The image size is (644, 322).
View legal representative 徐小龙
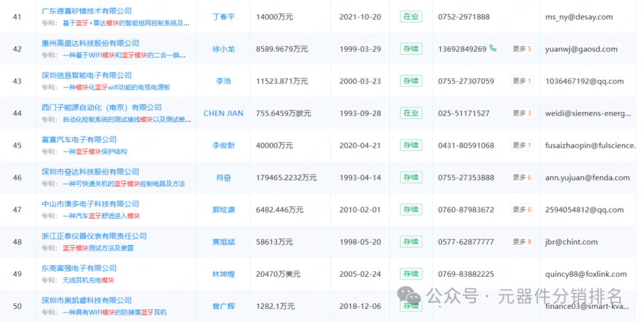[x=224, y=49]
